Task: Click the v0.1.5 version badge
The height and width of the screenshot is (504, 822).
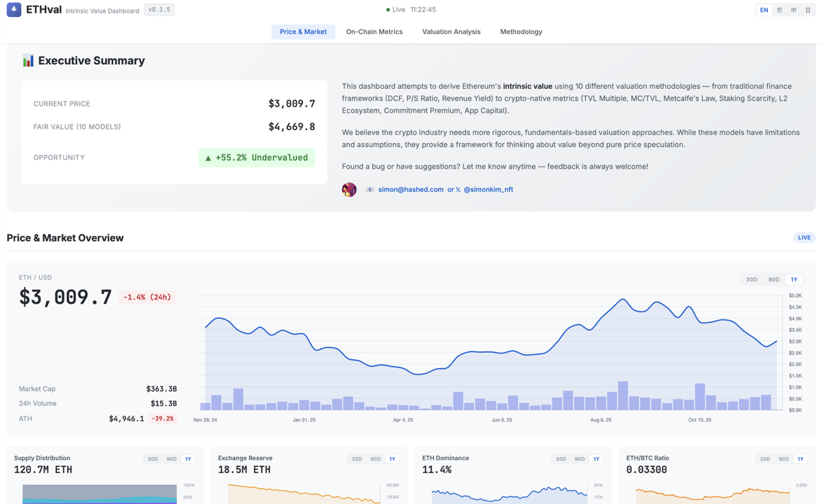Action: pyautogui.click(x=159, y=10)
